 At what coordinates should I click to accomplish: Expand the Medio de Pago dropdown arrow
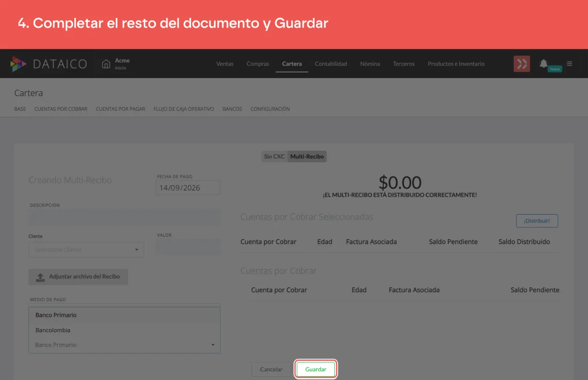pyautogui.click(x=213, y=345)
